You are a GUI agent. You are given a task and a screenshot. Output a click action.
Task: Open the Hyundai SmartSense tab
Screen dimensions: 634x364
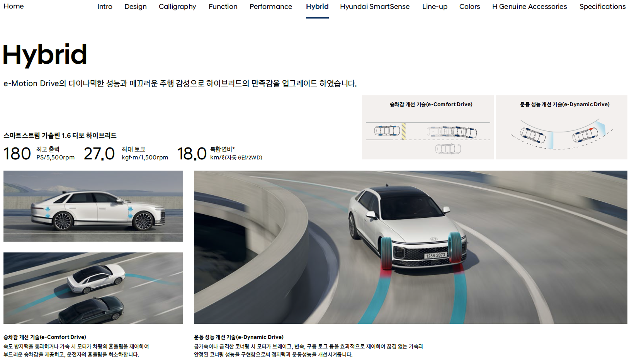[375, 7]
